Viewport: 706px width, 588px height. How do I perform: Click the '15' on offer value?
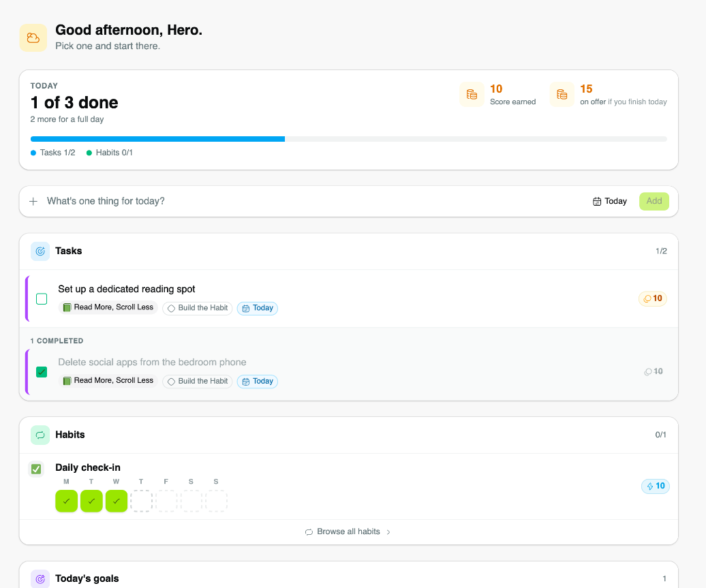(586, 89)
